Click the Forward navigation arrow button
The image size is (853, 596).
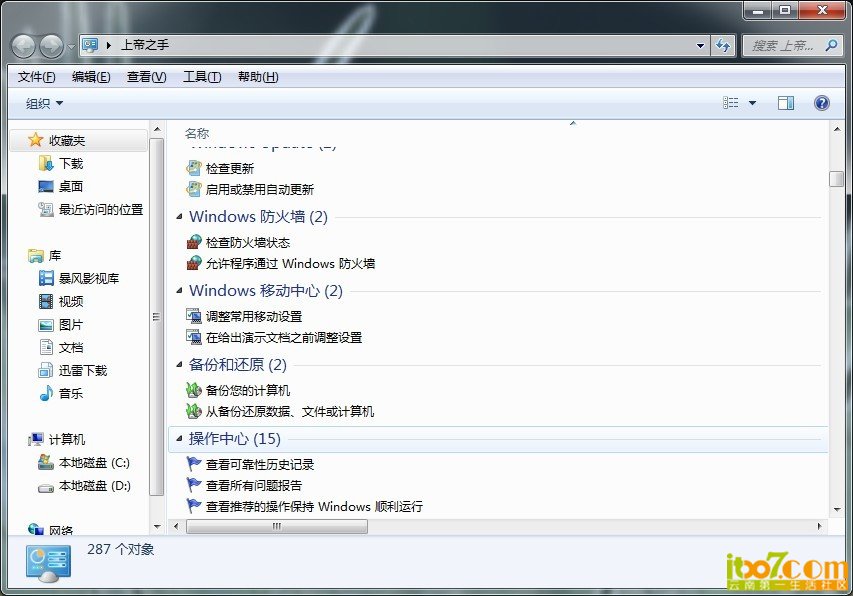(52, 46)
